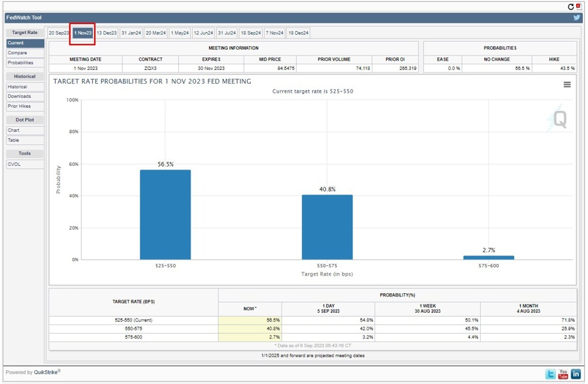Click the QuikStrike link in footer
The width and height of the screenshot is (588, 384).
point(46,372)
